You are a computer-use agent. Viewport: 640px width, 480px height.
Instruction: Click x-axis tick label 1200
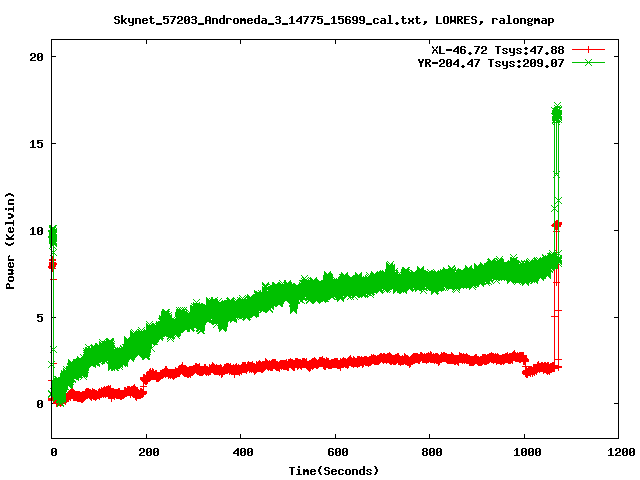621,452
